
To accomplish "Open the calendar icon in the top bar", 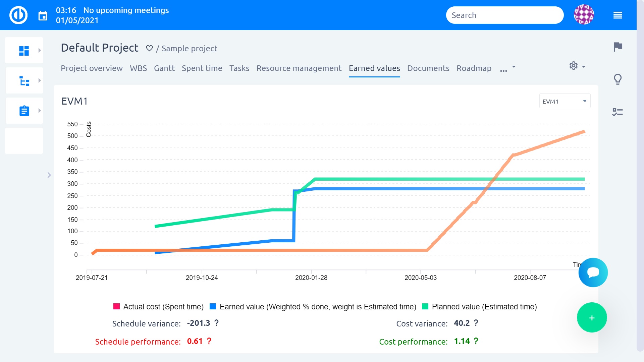I will [43, 15].
